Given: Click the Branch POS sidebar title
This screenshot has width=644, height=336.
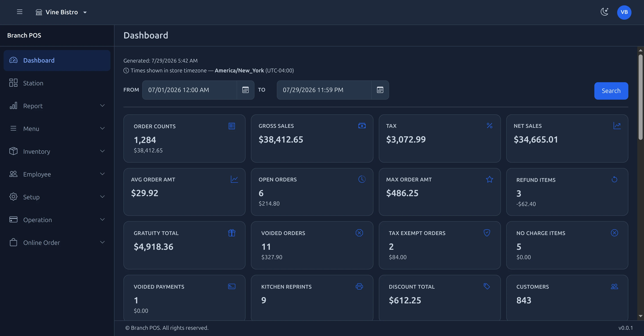Looking at the screenshot, I should [24, 36].
